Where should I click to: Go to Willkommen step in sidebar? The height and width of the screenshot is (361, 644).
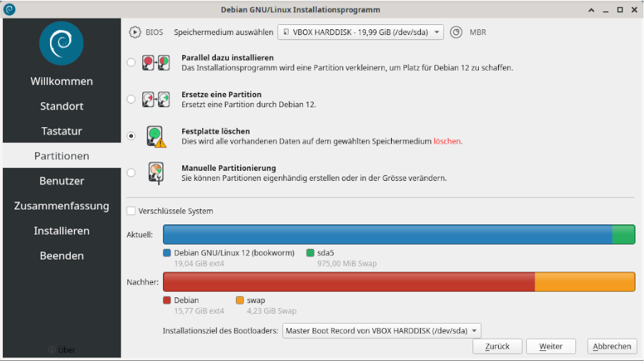(61, 81)
